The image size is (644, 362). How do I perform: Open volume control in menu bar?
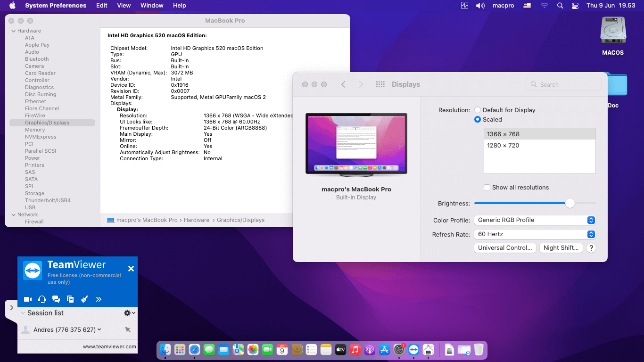pyautogui.click(x=480, y=6)
